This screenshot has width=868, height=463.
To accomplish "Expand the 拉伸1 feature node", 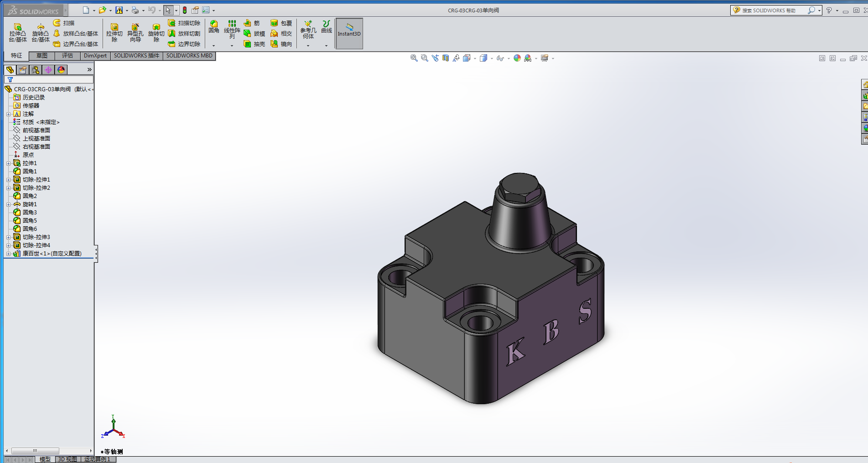I will (8, 163).
